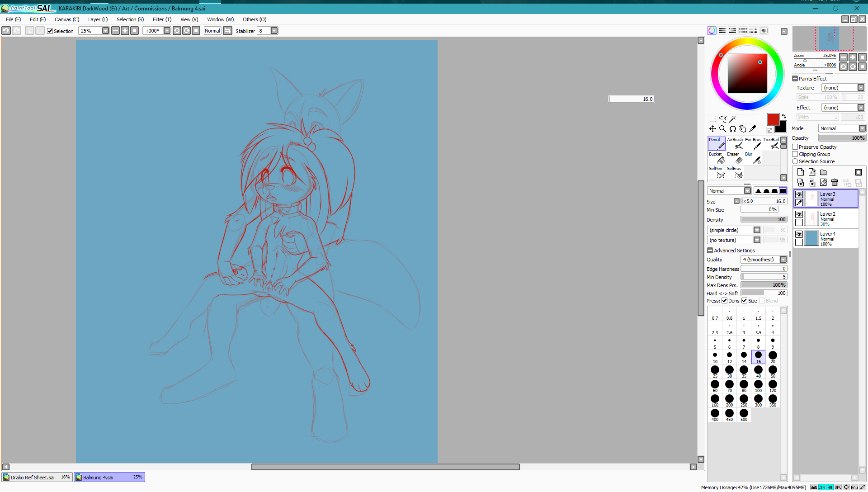868x492 pixels.
Task: Select the Lasso selection tool
Action: click(722, 119)
